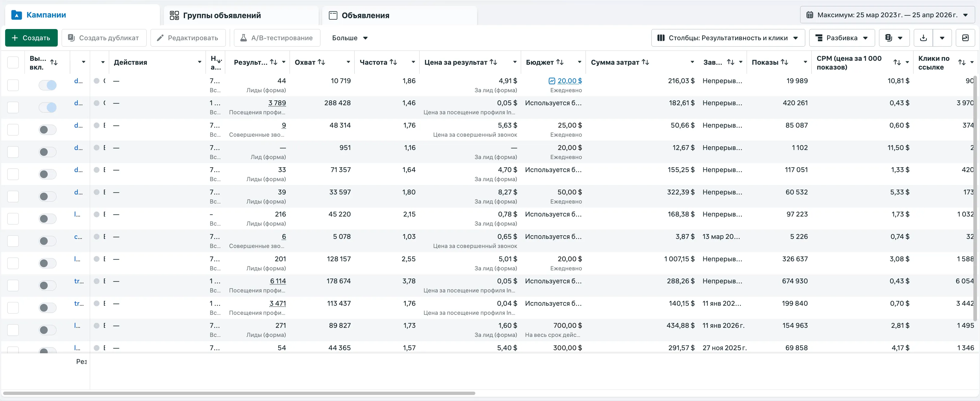This screenshot has height=401, width=980.
Task: Sort by Вы…/вкл. column arrows
Action: 54,62
